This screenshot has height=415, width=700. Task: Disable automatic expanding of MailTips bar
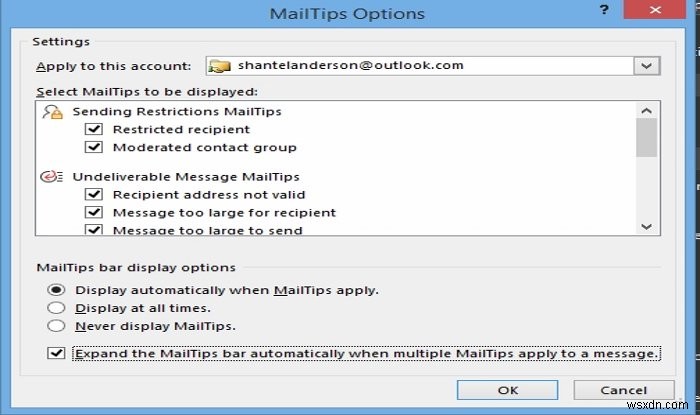56,353
